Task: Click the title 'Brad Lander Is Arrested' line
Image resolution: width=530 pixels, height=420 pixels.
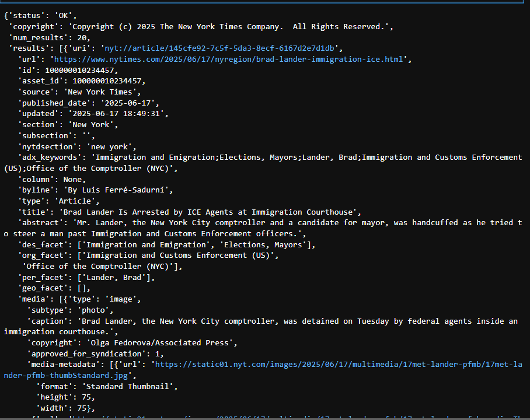Action: 189,212
